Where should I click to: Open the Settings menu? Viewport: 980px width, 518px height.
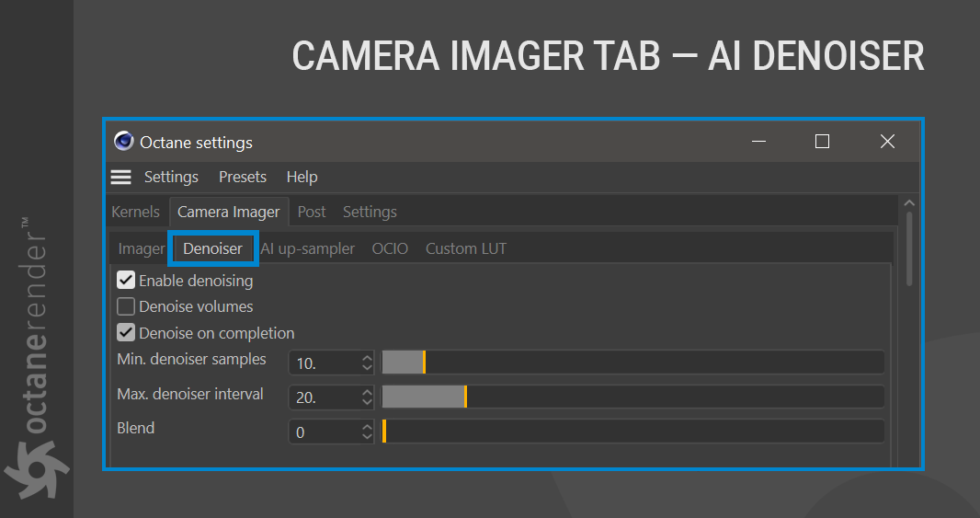click(171, 177)
